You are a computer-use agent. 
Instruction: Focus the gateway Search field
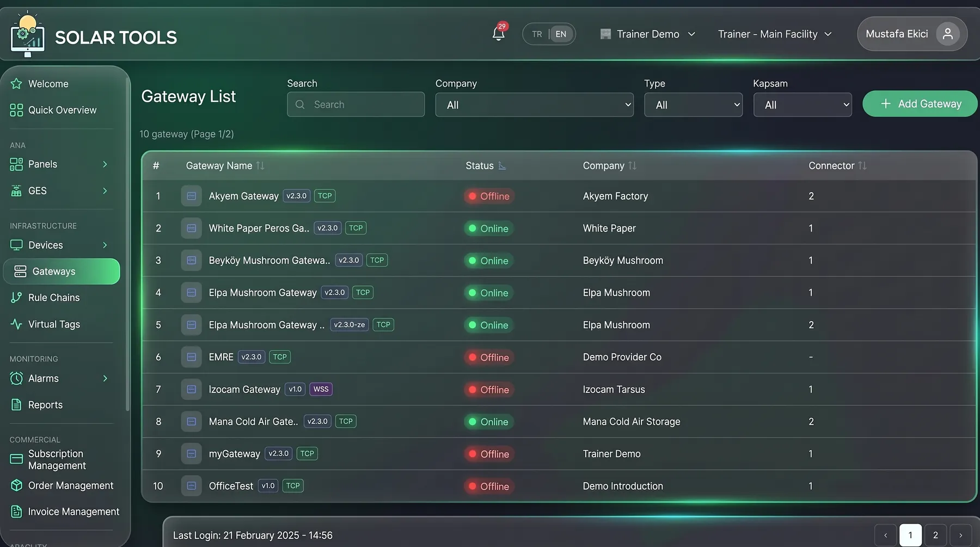[356, 104]
